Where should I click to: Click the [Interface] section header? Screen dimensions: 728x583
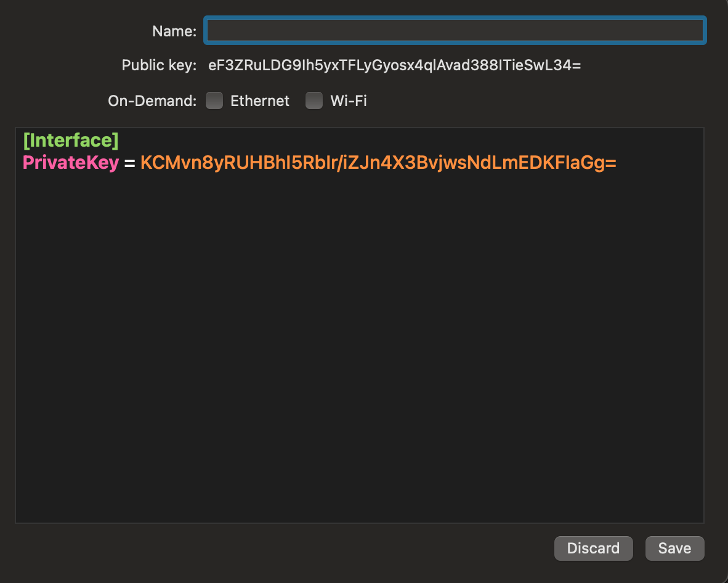(70, 140)
